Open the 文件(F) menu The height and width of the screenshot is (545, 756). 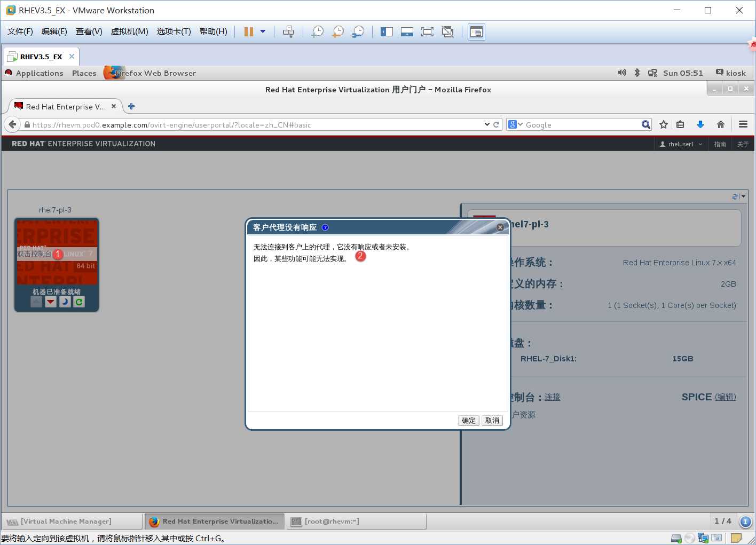(20, 31)
